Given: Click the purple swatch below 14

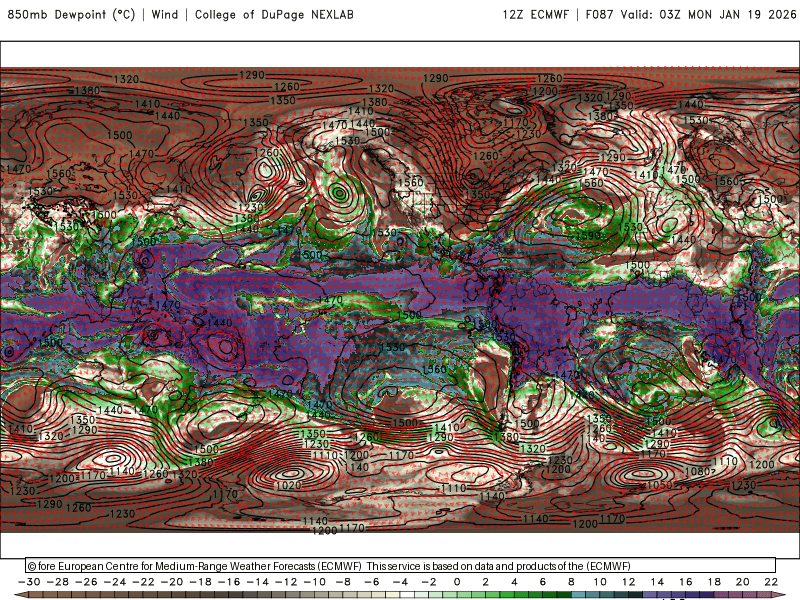Looking at the screenshot, I should [664, 595].
